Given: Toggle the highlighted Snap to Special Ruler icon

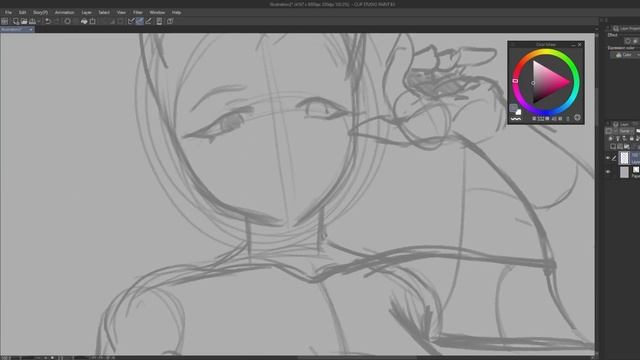Looking at the screenshot, I should pos(140,21).
